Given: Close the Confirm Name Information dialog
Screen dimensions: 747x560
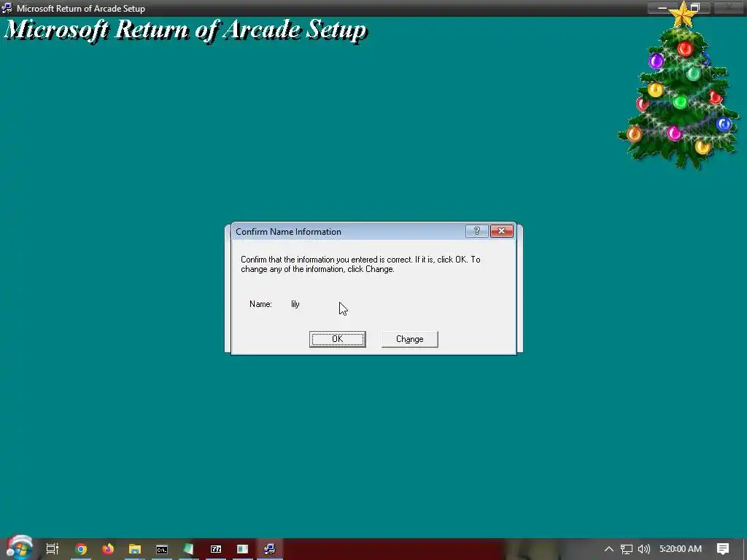Looking at the screenshot, I should 502,231.
